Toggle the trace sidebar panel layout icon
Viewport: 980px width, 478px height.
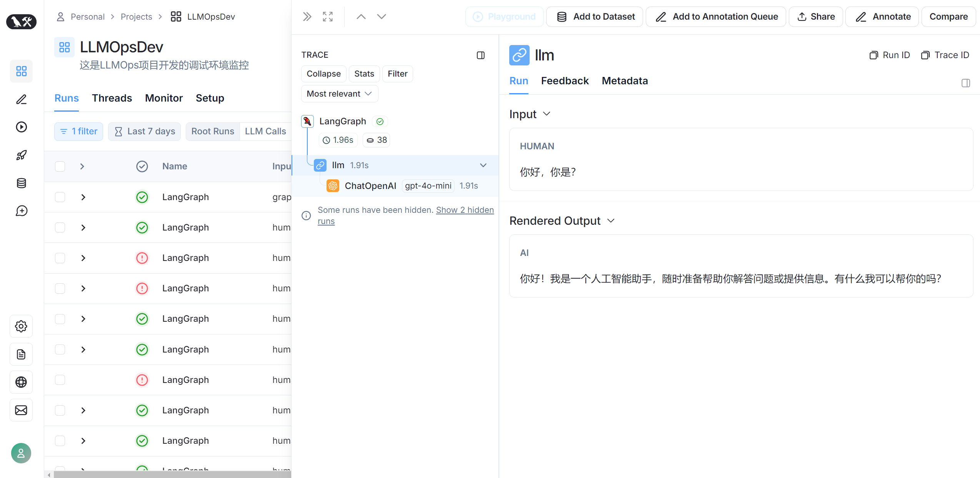[x=481, y=55]
